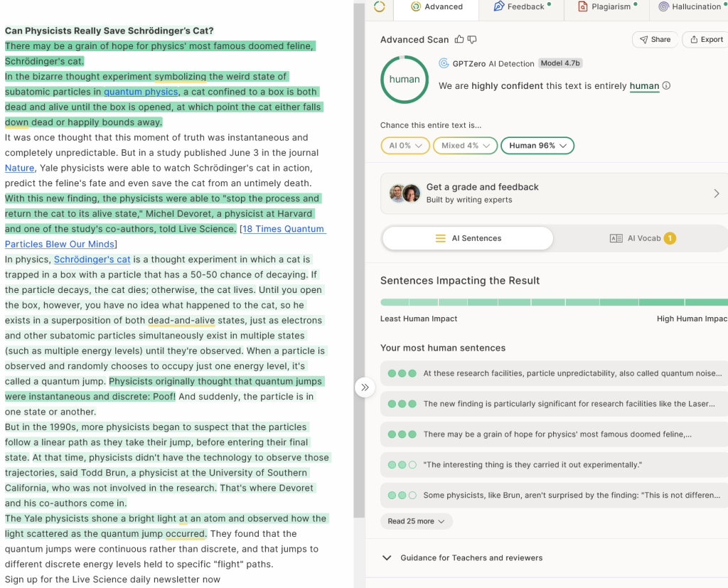Click the writing experts avatar photos
The width and height of the screenshot is (728, 588).
405,193
